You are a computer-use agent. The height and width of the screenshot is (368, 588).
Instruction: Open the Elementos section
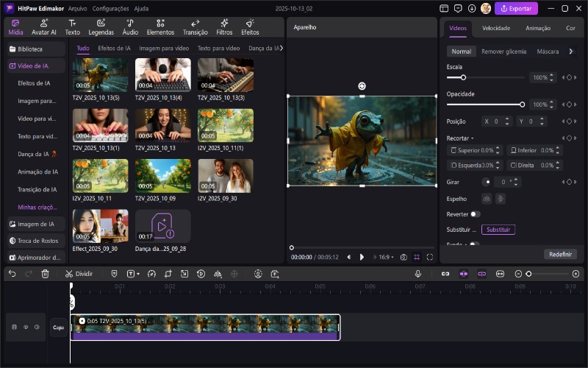point(160,27)
